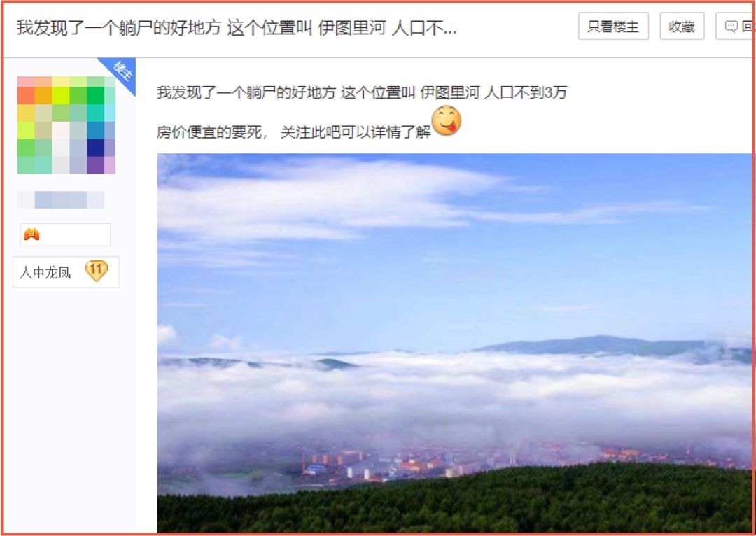The width and height of the screenshot is (756, 536).
Task: Click the blue 楼主 corner ribbon badge
Action: tap(120, 72)
